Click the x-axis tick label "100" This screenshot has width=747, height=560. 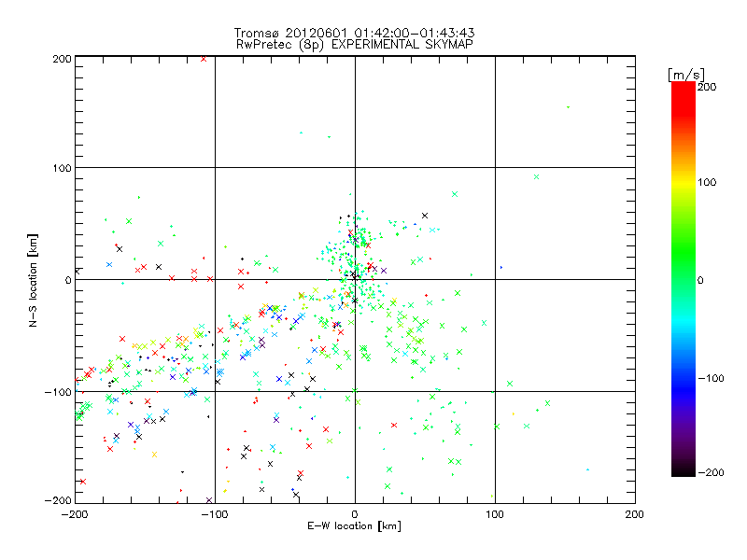click(495, 514)
